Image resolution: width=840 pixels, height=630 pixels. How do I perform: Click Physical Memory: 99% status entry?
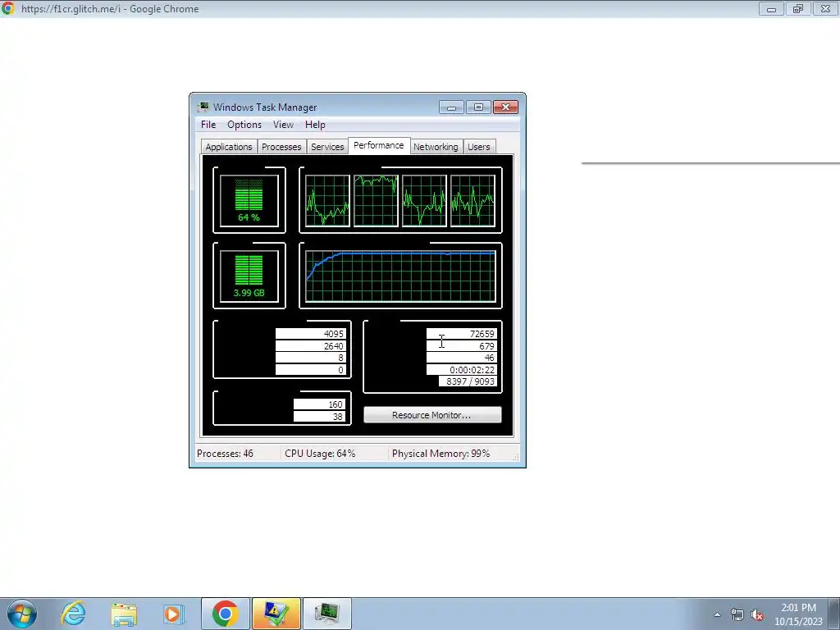point(441,453)
